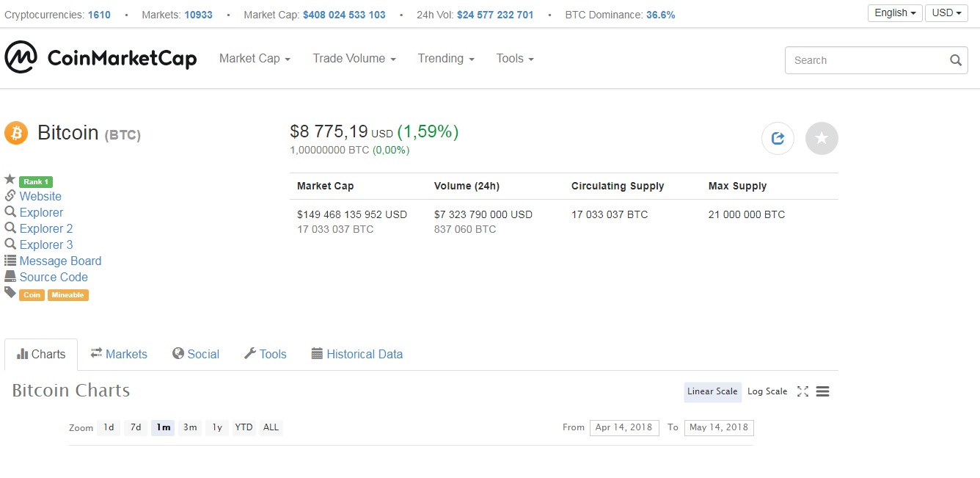Open the Source Code link
Screen dimensions: 980x478
click(54, 277)
